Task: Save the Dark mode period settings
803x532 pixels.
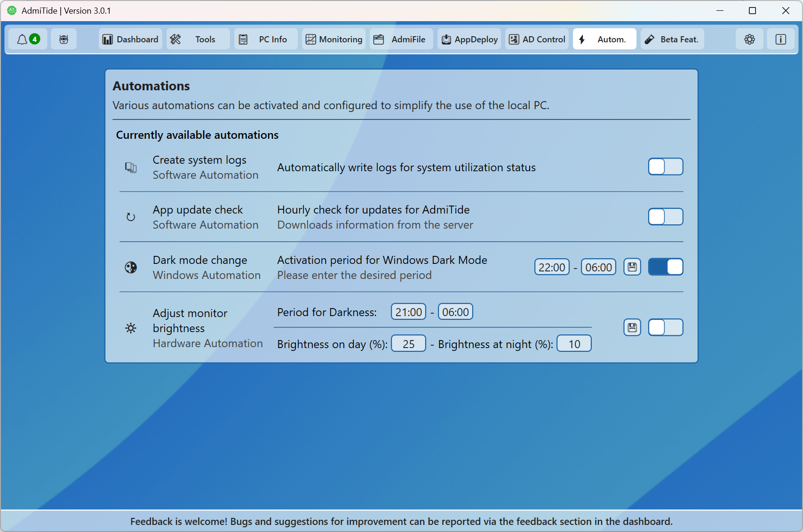Action: [x=632, y=267]
